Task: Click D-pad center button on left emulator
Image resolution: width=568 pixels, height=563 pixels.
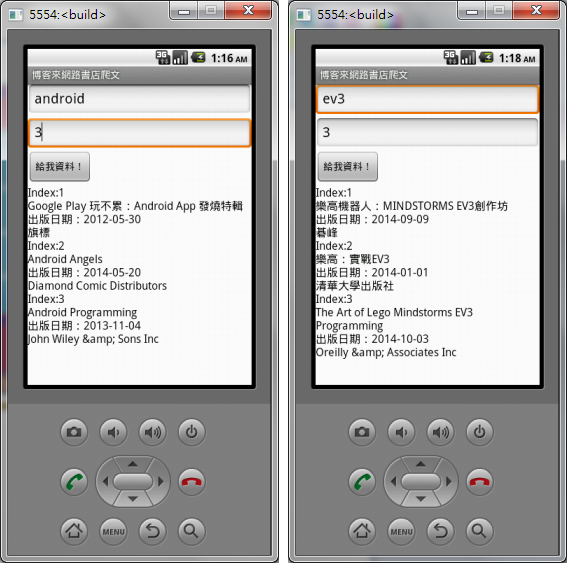Action: 133,481
